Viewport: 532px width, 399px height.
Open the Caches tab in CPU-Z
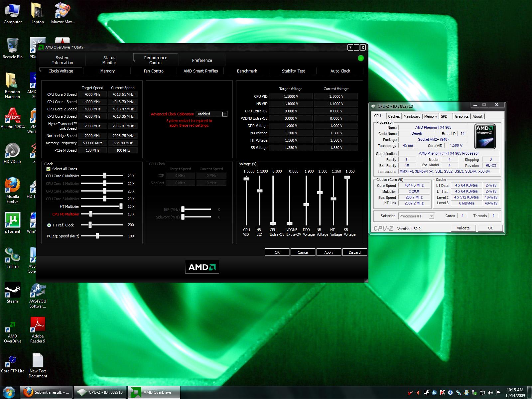tap(394, 116)
